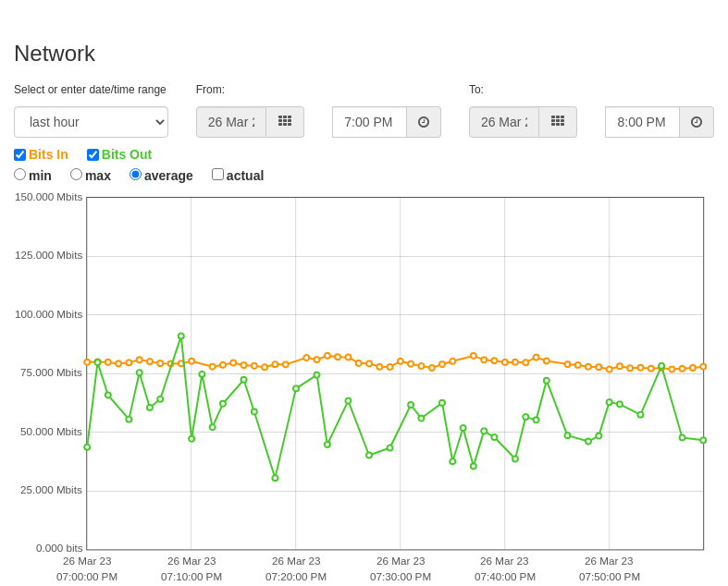
Task: Open the To date calendar picker icon
Action: tap(558, 122)
